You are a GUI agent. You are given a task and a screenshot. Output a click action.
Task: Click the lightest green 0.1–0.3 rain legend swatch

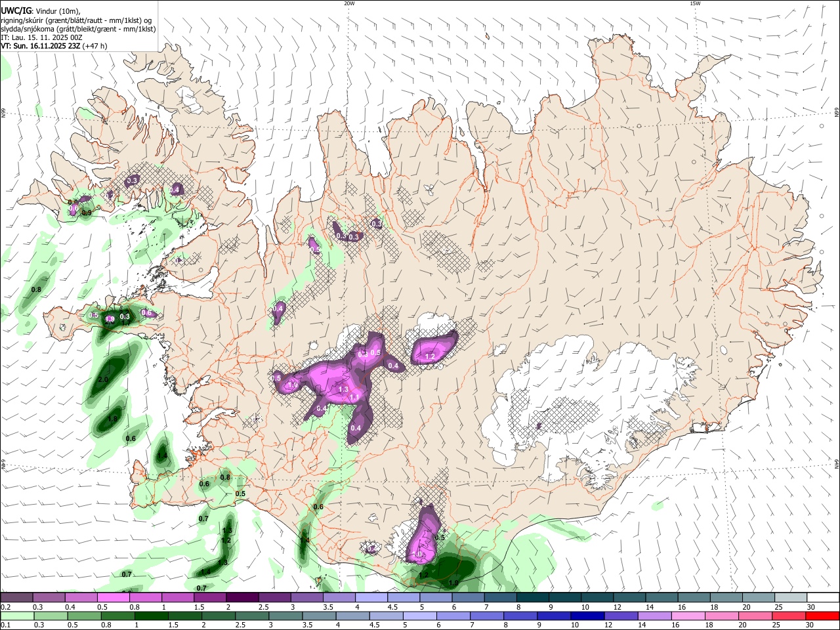click(17, 616)
